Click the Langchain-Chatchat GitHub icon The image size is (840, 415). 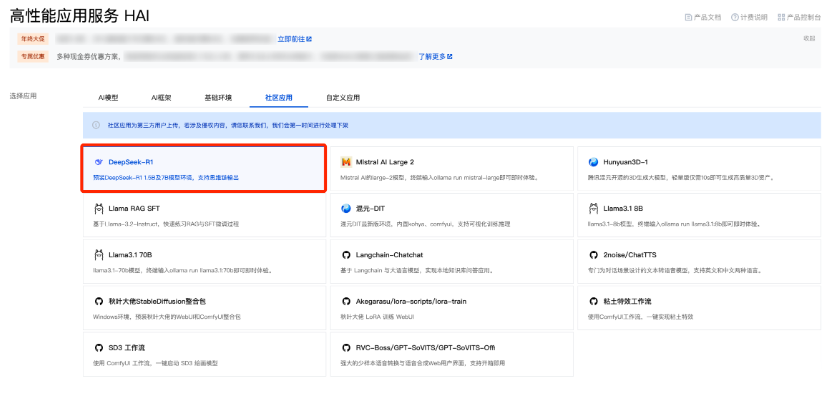pyautogui.click(x=346, y=255)
